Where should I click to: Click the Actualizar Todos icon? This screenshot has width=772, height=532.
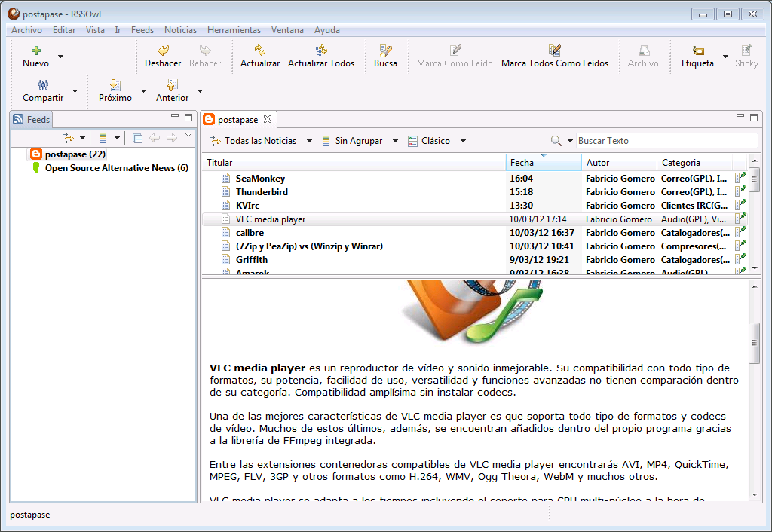(321, 50)
